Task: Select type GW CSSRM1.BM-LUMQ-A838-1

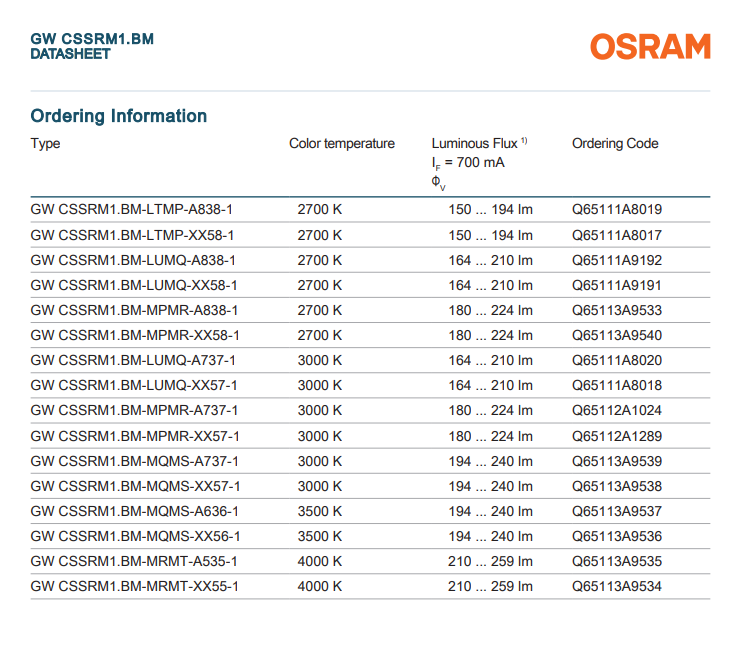Action: coord(133,260)
